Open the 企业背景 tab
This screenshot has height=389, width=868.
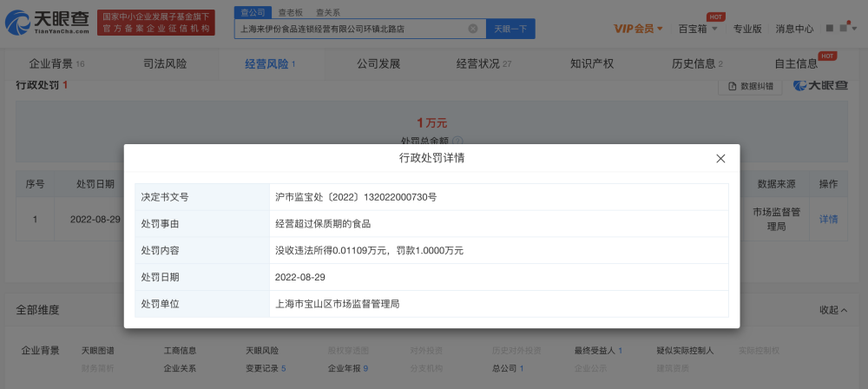56,63
